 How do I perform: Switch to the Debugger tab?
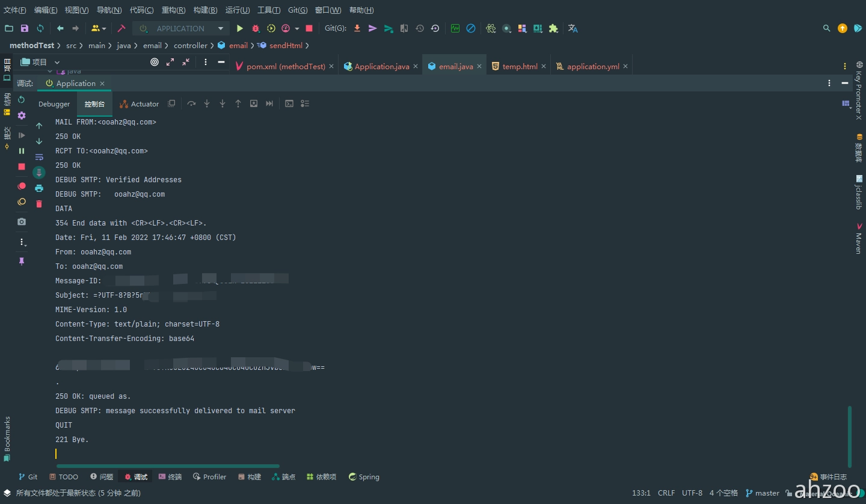coord(54,104)
